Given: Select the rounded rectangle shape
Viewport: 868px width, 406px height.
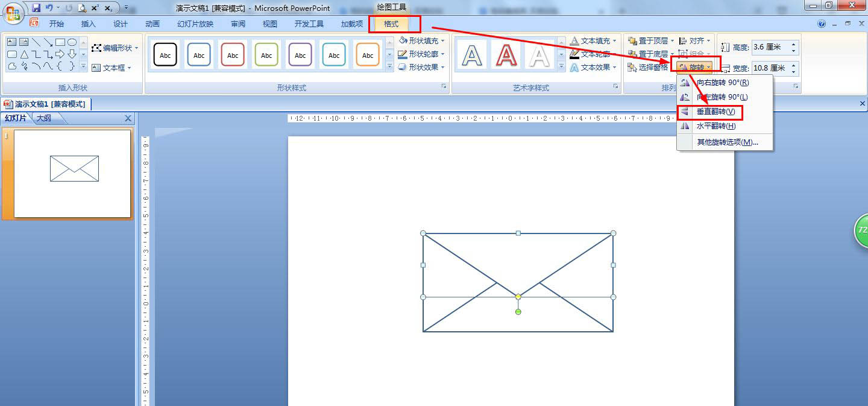Looking at the screenshot, I should click(11, 54).
